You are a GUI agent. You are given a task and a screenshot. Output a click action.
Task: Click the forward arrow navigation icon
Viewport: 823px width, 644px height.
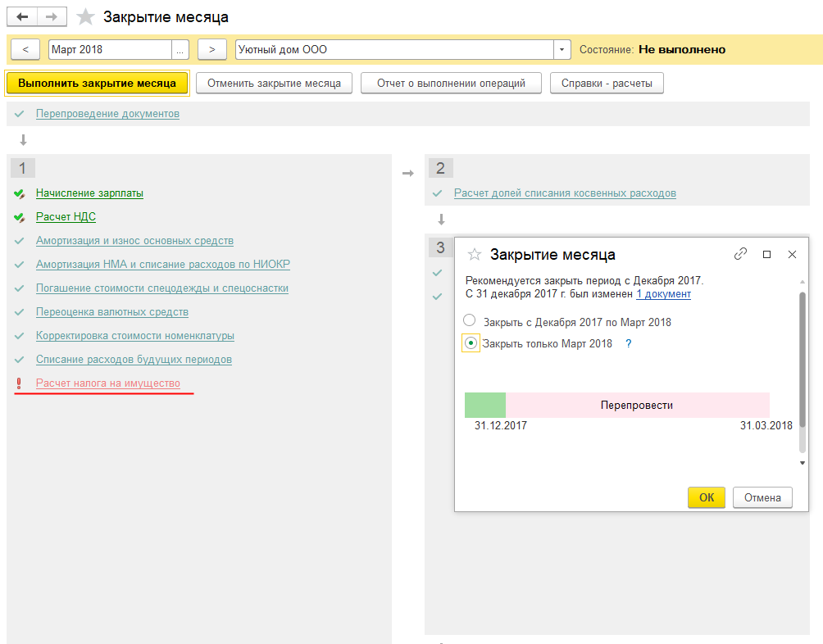click(52, 16)
